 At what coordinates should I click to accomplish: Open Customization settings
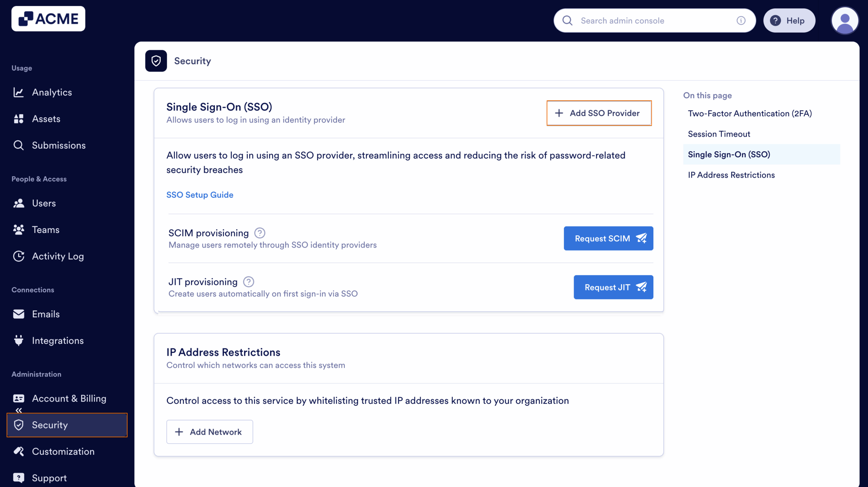(x=63, y=451)
